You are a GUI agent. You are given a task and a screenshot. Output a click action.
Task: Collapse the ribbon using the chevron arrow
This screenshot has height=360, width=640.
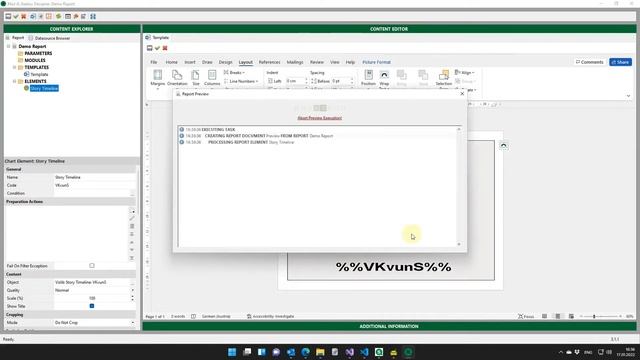pyautogui.click(x=629, y=96)
